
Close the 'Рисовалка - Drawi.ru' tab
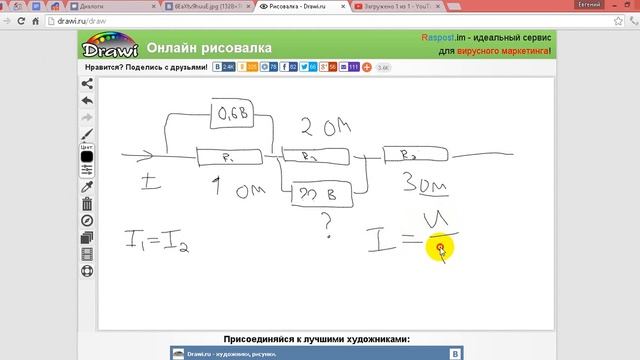[343, 7]
